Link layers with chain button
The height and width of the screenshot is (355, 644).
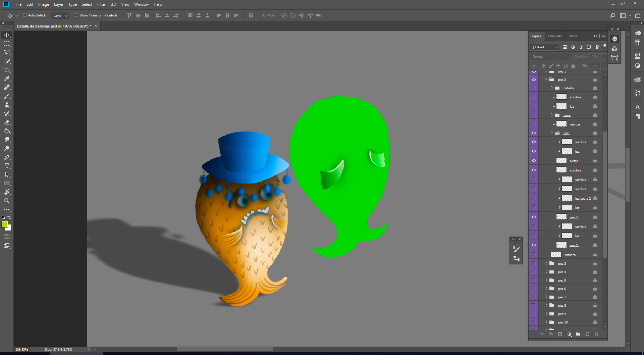coord(542,334)
